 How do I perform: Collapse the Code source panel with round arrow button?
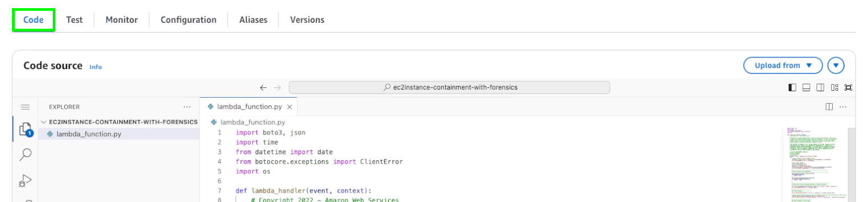[836, 65]
